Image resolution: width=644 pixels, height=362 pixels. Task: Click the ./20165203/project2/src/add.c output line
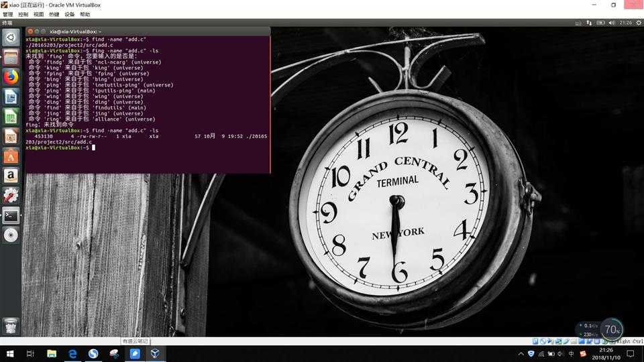coord(69,45)
